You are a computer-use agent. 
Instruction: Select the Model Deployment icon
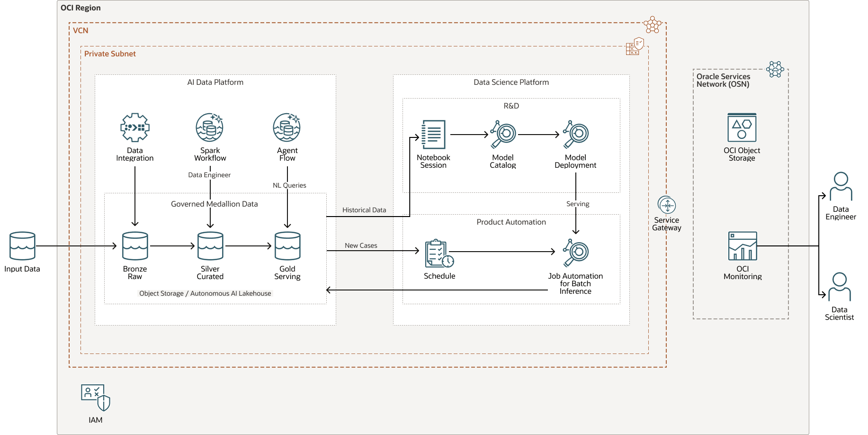pyautogui.click(x=576, y=135)
